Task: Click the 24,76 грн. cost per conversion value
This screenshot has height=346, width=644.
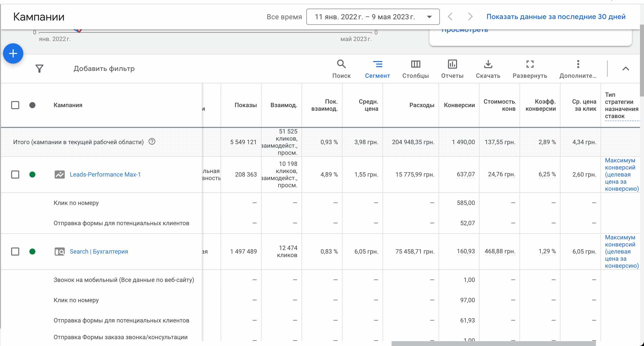Action: coord(502,174)
